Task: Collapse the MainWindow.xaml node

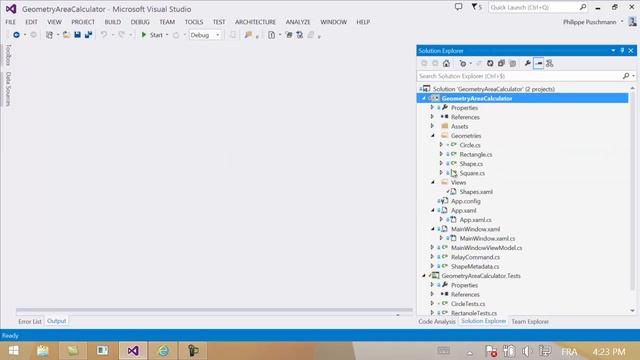Action: point(433,229)
